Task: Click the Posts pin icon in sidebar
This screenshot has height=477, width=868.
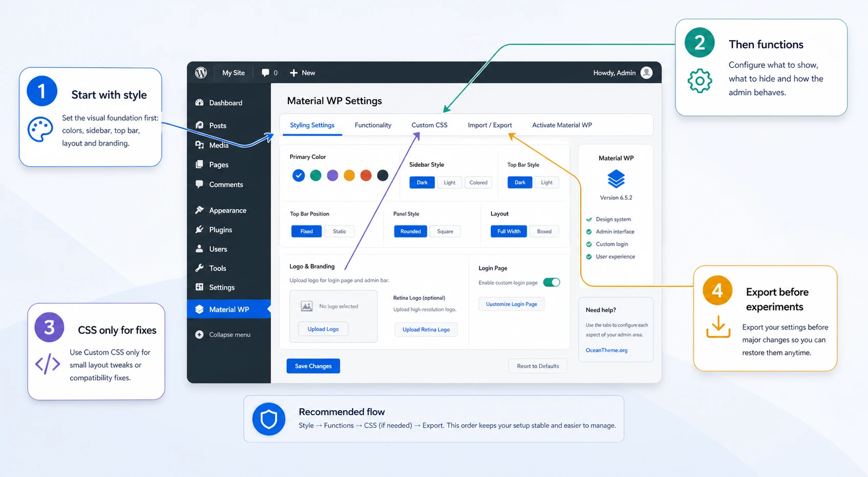Action: [x=200, y=125]
